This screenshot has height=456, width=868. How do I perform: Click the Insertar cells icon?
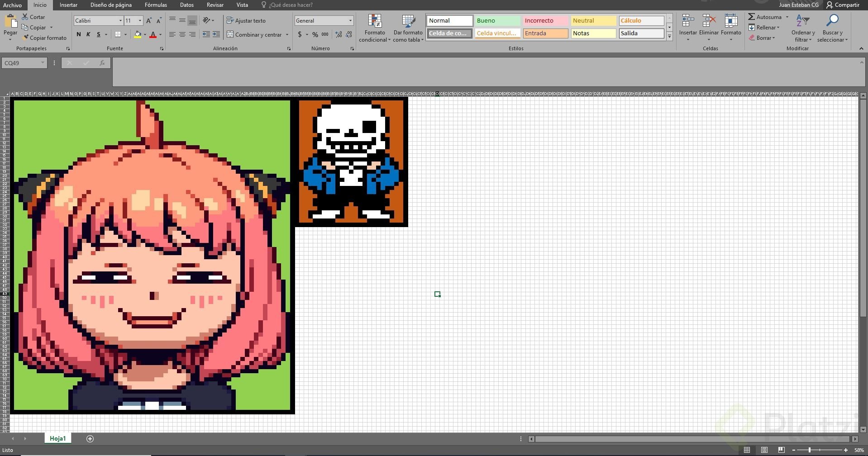click(688, 21)
